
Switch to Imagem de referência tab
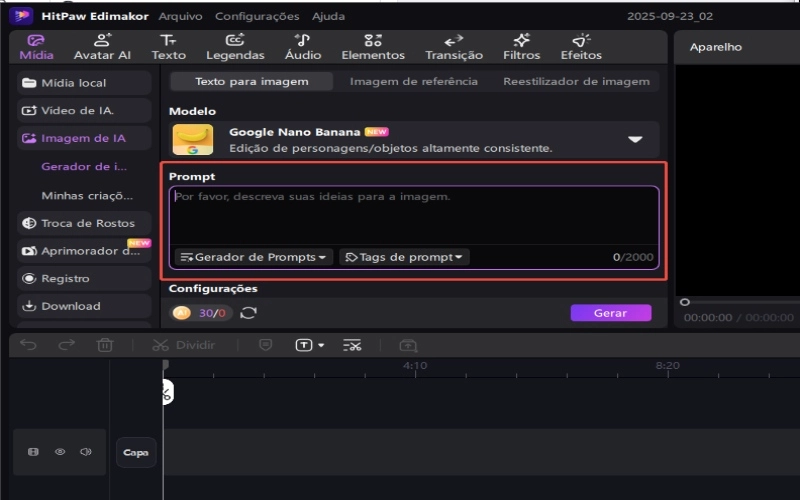(x=414, y=82)
